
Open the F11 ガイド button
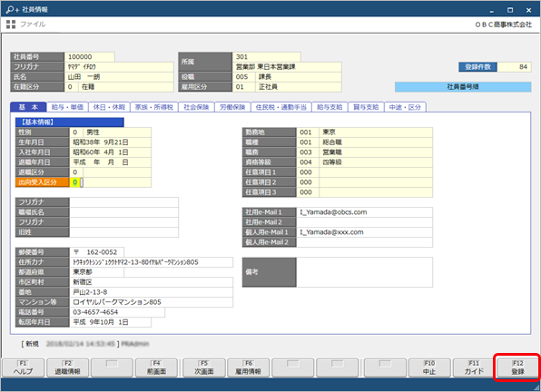474,367
